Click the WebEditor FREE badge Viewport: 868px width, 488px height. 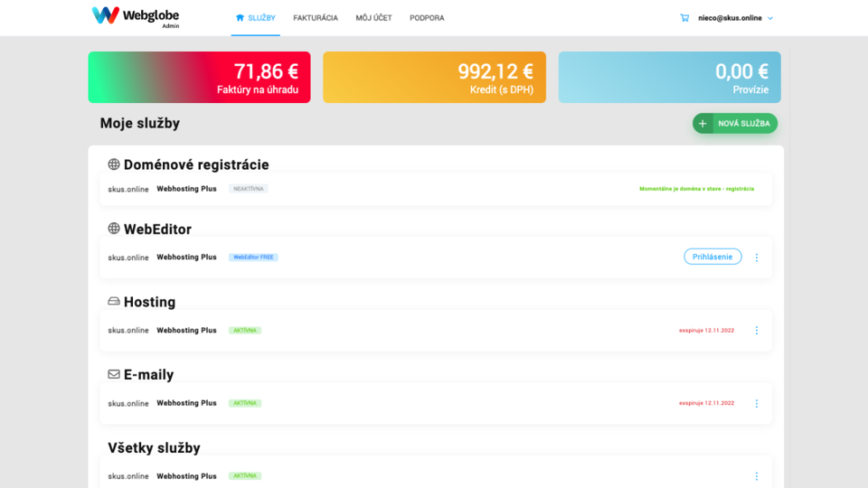pos(253,258)
